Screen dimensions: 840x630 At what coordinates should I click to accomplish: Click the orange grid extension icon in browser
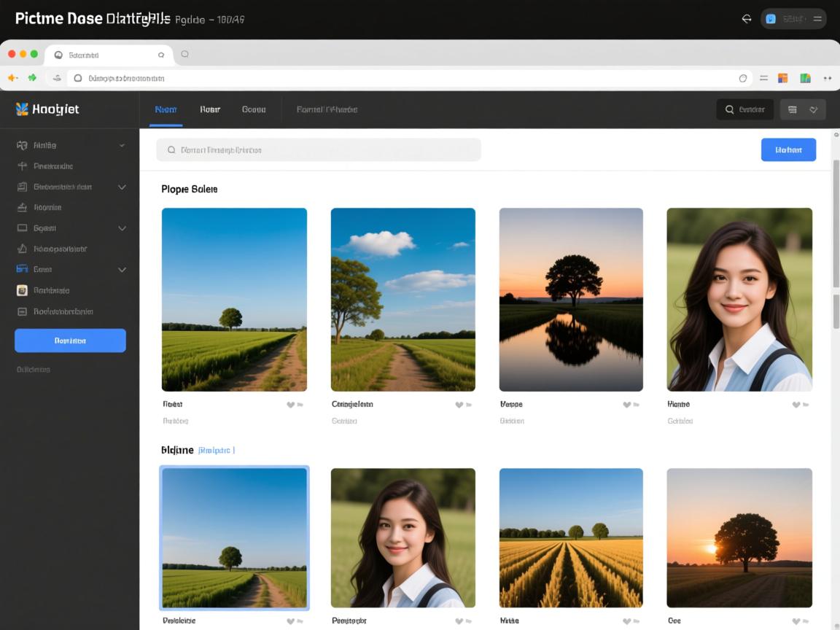[783, 78]
